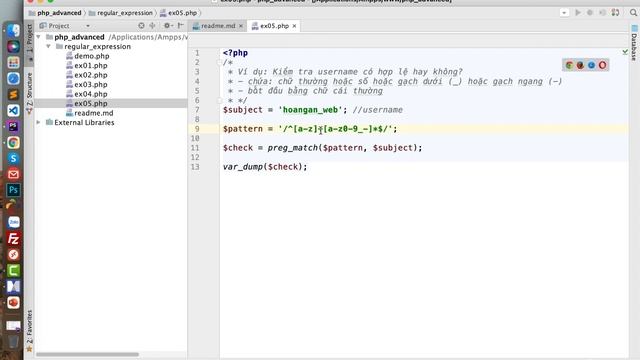Open the Project panel settings gear

pyautogui.click(x=167, y=26)
